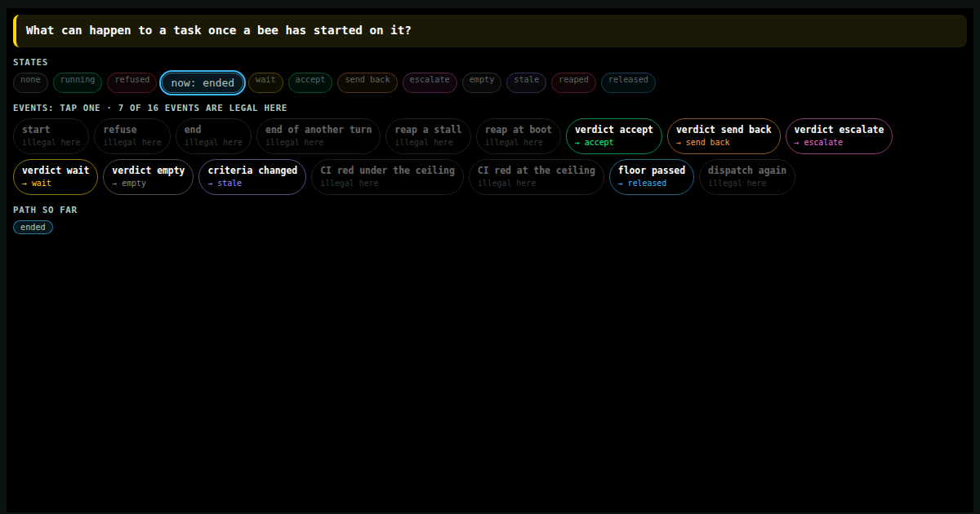Viewport: 980px width, 514px height.
Task: Tap the 'verdict accept' event button
Action: (x=614, y=136)
